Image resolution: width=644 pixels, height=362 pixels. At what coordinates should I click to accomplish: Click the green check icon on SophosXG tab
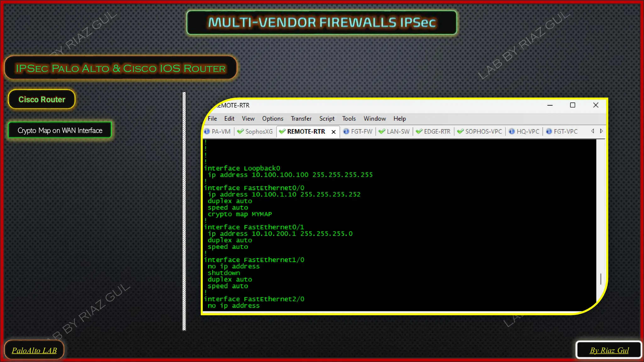click(x=240, y=131)
